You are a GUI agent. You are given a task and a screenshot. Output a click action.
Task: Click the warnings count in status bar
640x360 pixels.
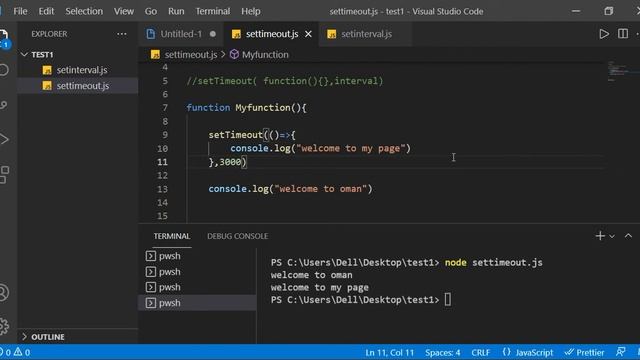(22, 352)
